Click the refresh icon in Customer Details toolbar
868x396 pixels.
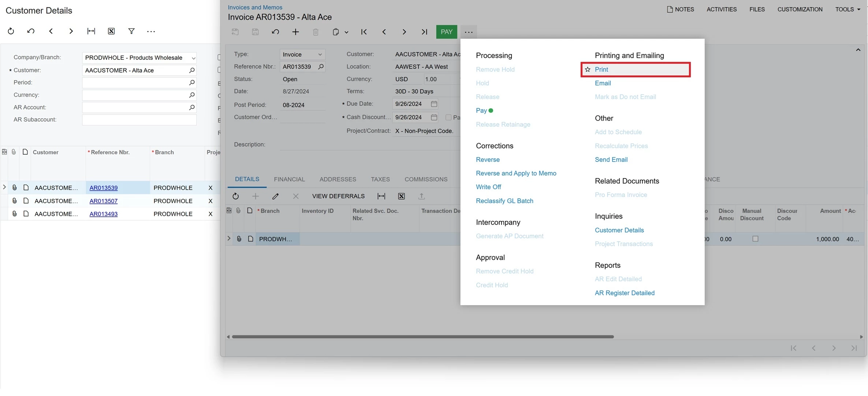pos(11,31)
